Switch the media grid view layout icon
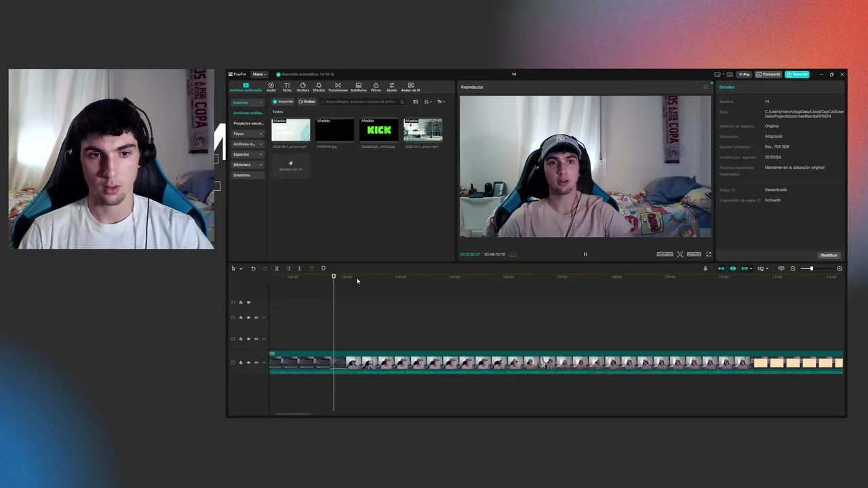The height and width of the screenshot is (488, 868). pyautogui.click(x=416, y=102)
